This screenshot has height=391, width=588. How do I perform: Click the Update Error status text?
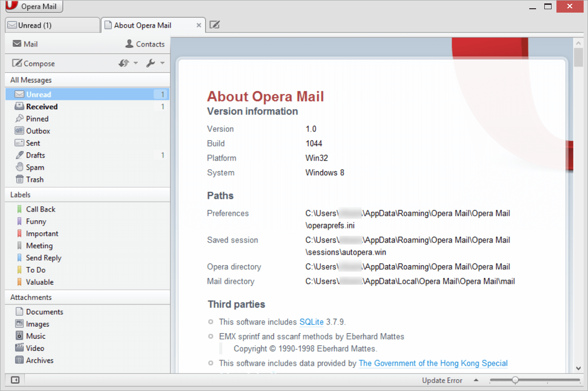(442, 380)
